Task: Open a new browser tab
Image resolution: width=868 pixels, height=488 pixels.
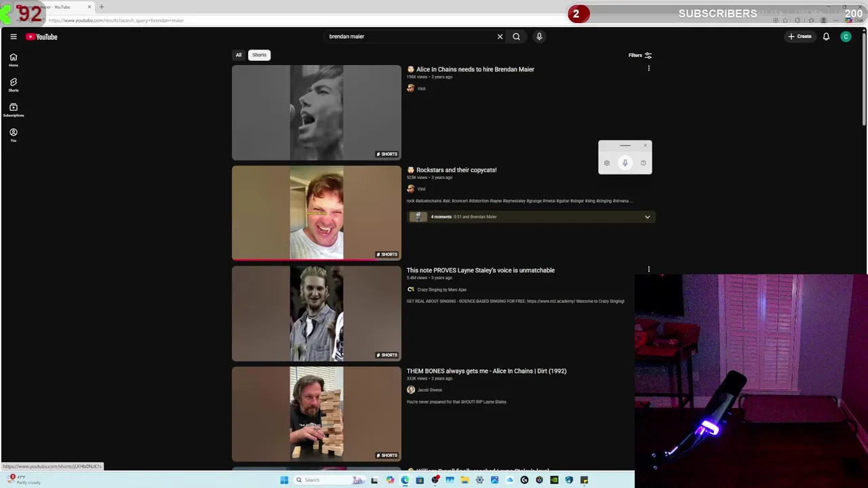Action: point(102,7)
